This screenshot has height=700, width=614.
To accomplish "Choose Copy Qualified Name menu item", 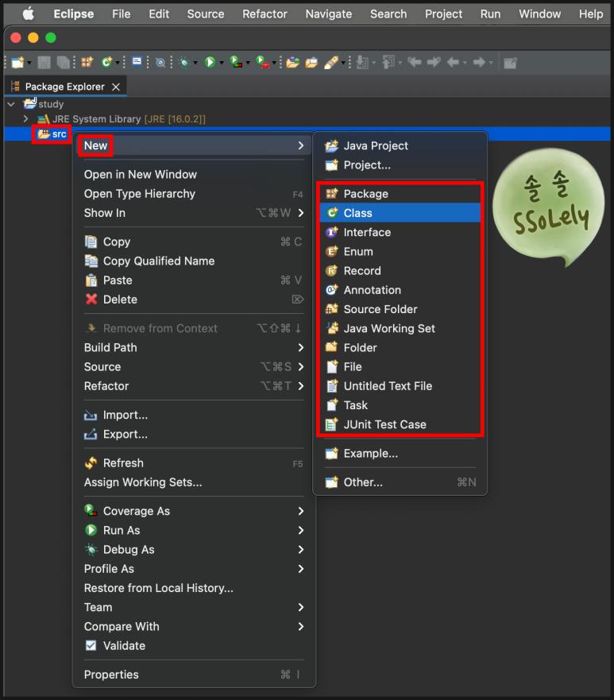I will click(194, 261).
